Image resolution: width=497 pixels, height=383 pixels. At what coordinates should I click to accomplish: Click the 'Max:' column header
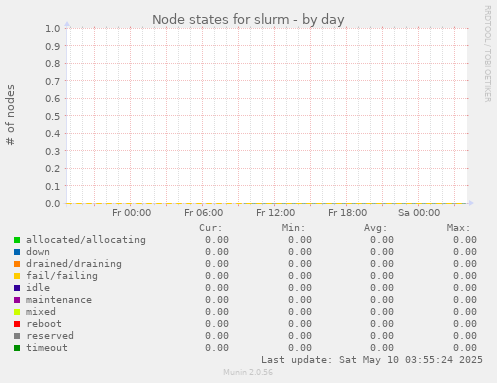(x=458, y=228)
